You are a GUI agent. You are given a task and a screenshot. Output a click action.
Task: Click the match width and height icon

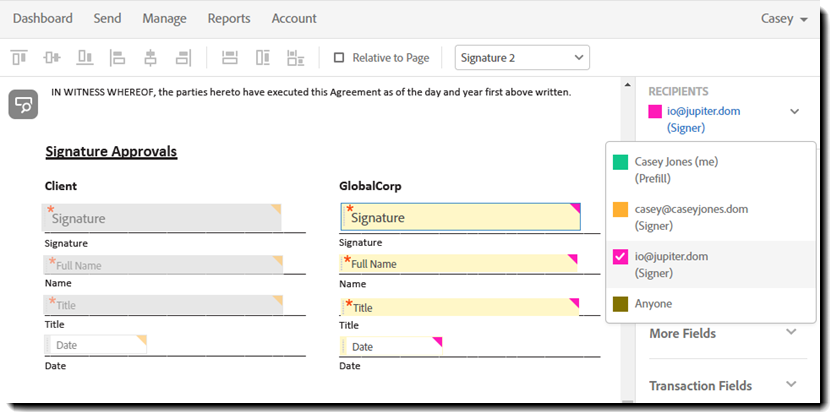coord(296,58)
